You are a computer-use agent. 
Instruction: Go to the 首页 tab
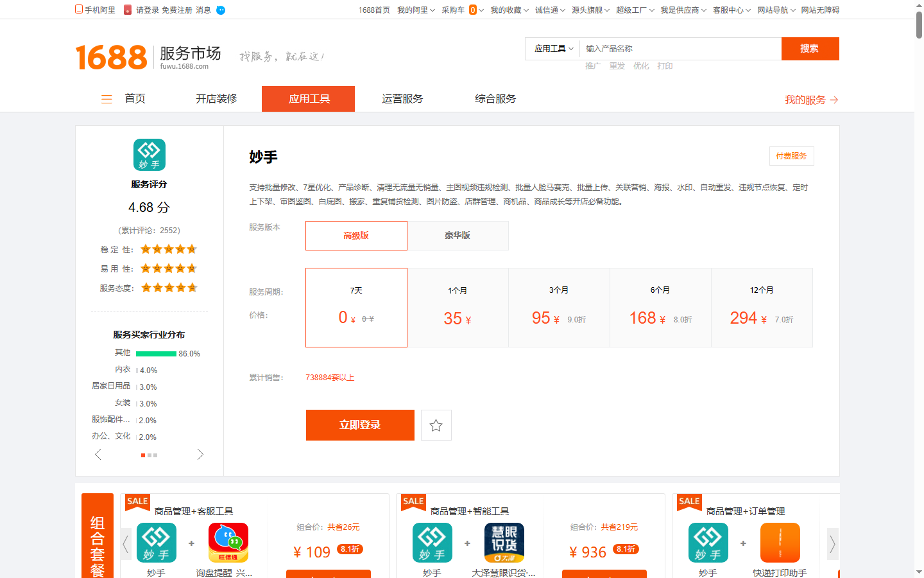coord(135,99)
